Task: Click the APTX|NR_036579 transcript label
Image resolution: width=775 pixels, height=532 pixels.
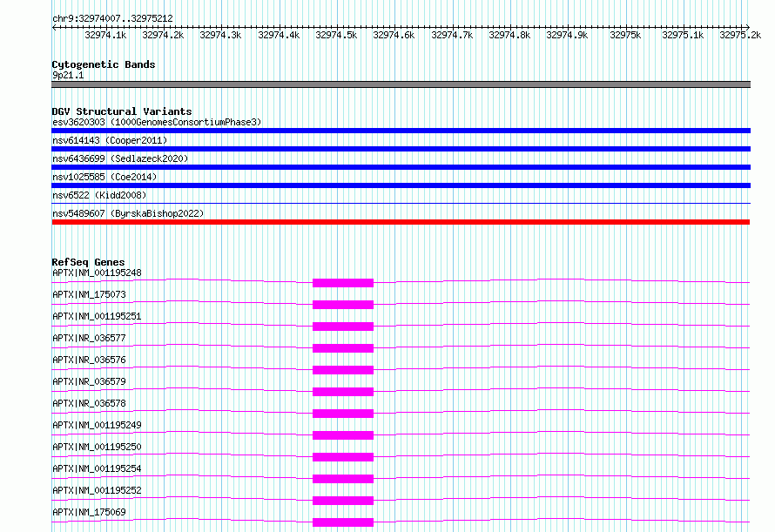Action: [89, 381]
